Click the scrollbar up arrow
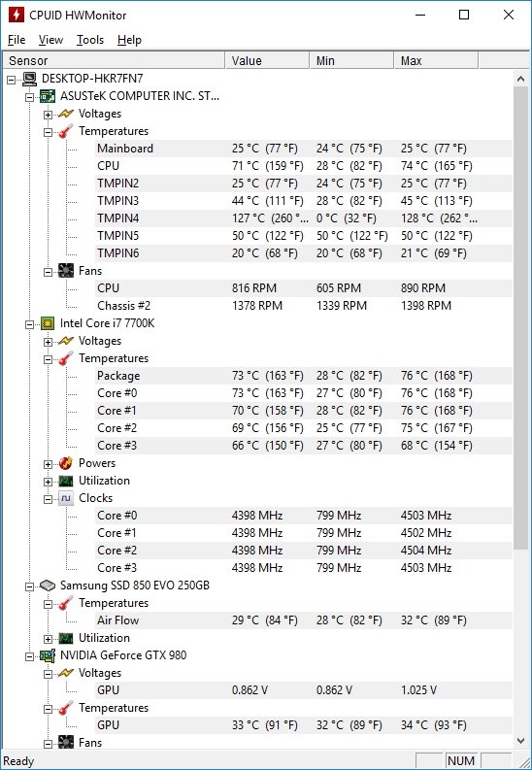The width and height of the screenshot is (532, 770). tap(520, 79)
